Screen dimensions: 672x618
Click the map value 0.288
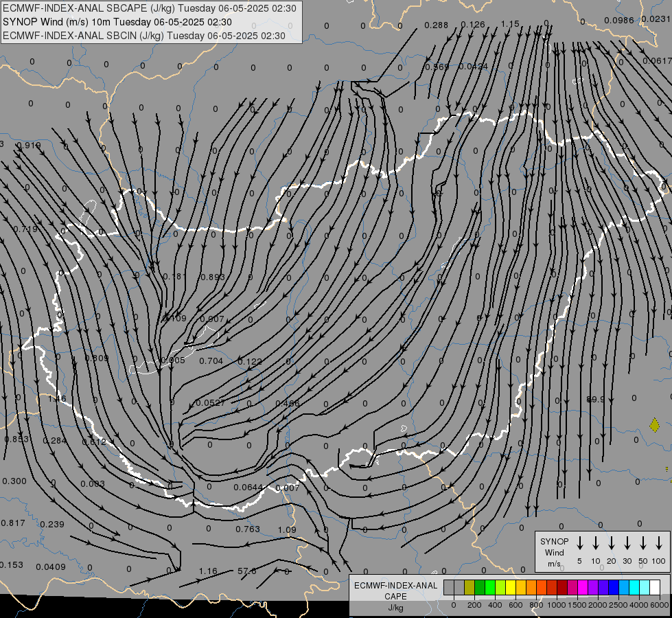[x=436, y=25]
